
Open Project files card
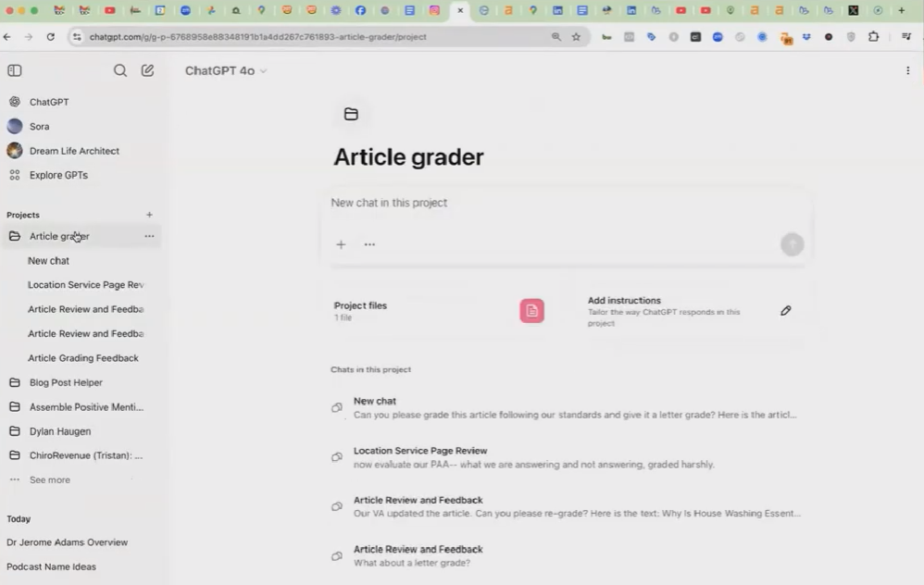[x=439, y=311]
